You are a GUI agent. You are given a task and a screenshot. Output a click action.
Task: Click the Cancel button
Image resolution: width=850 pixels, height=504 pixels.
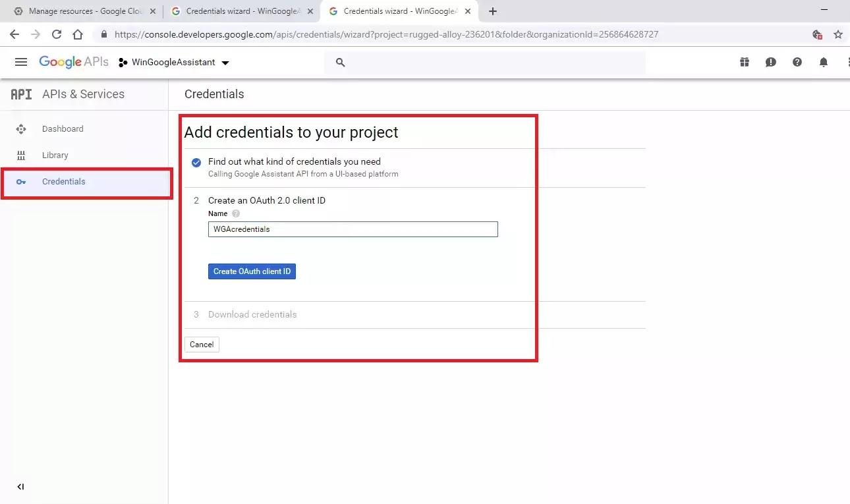pyautogui.click(x=202, y=345)
